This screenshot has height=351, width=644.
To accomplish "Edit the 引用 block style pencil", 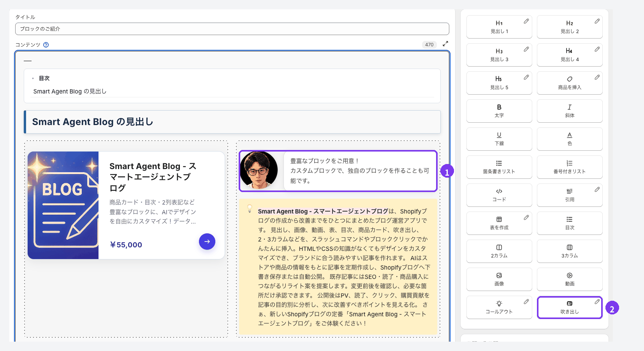I will point(597,189).
